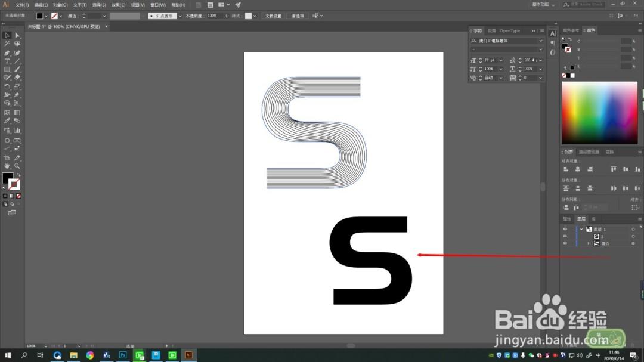Select the Direct Selection tool
644x362 pixels.
17,36
